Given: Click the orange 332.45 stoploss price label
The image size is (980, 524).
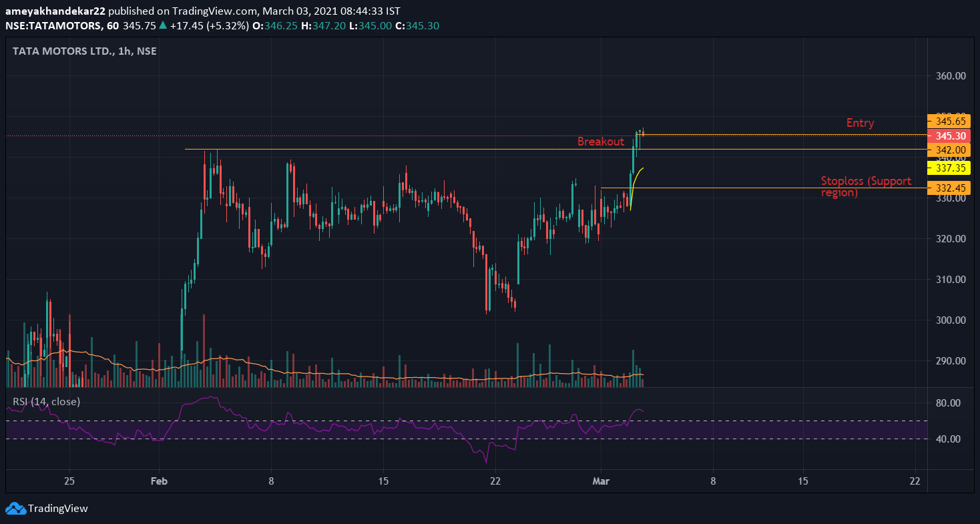Looking at the screenshot, I should [x=949, y=188].
